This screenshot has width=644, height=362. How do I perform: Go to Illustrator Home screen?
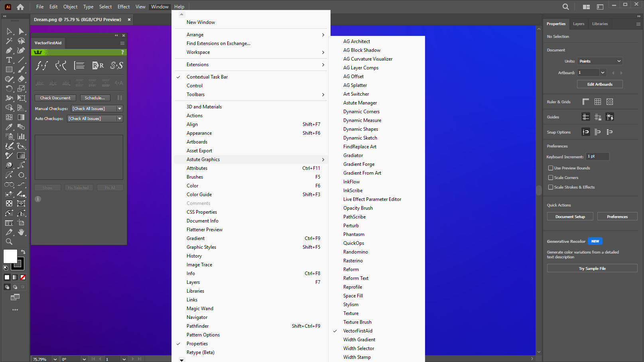(20, 7)
